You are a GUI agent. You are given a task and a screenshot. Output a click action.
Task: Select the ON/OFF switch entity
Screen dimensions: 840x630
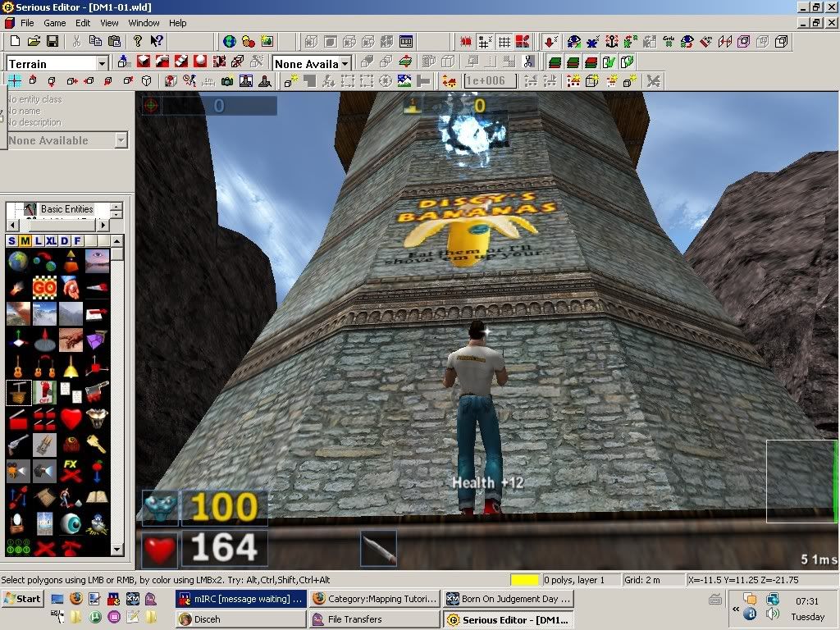[x=44, y=393]
